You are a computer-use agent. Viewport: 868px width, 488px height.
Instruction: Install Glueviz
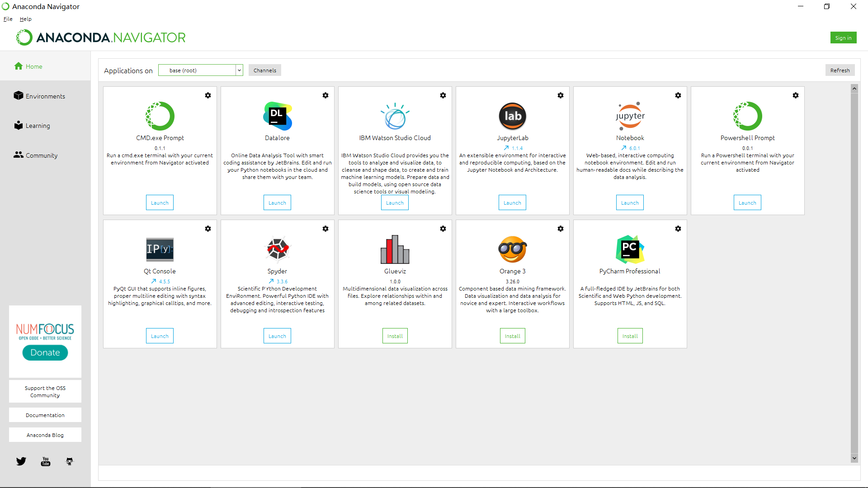point(395,336)
